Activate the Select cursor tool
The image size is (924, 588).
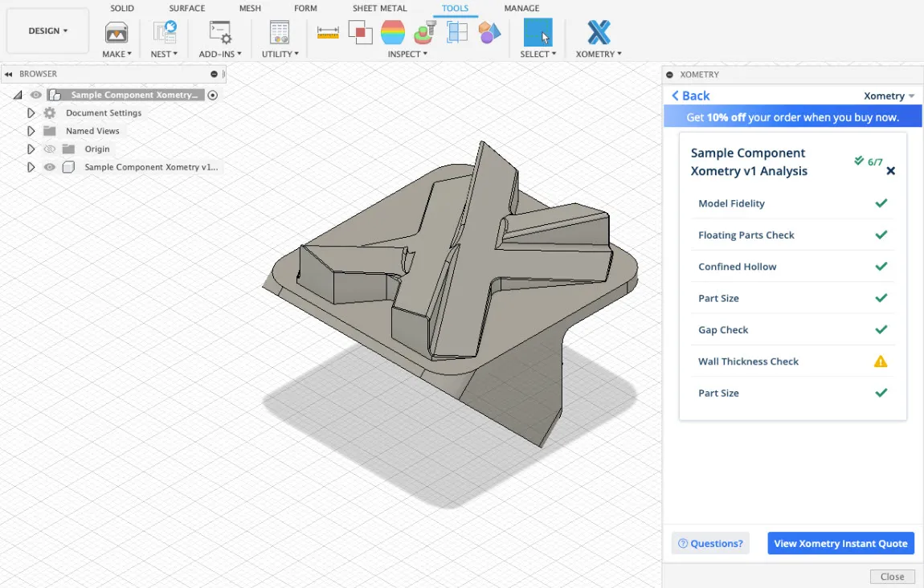tap(538, 33)
